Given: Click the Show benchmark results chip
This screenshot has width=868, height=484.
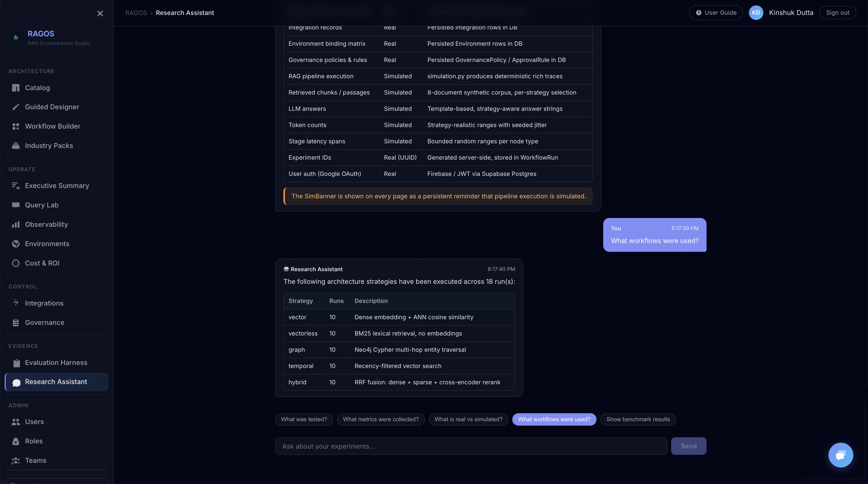Looking at the screenshot, I should click(638, 419).
